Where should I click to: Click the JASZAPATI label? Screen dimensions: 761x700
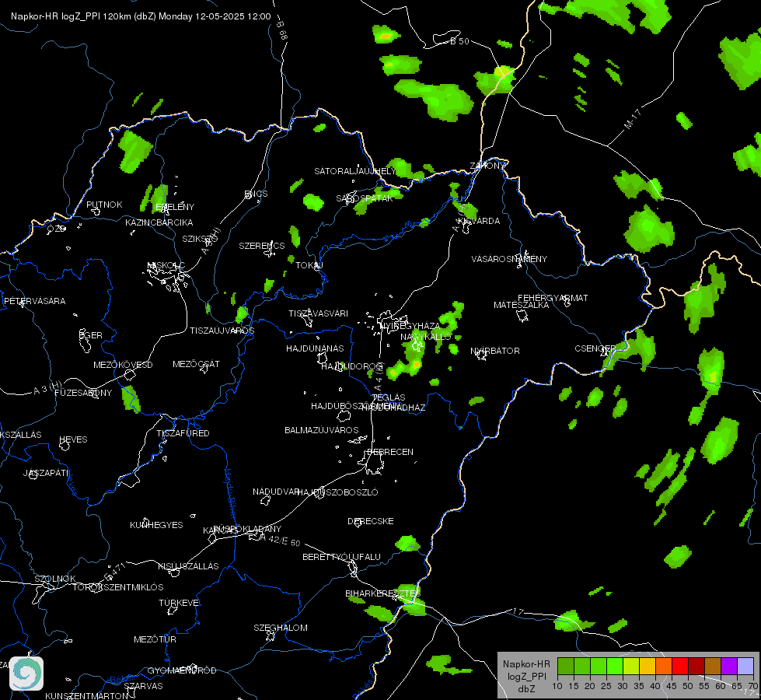coord(47,473)
